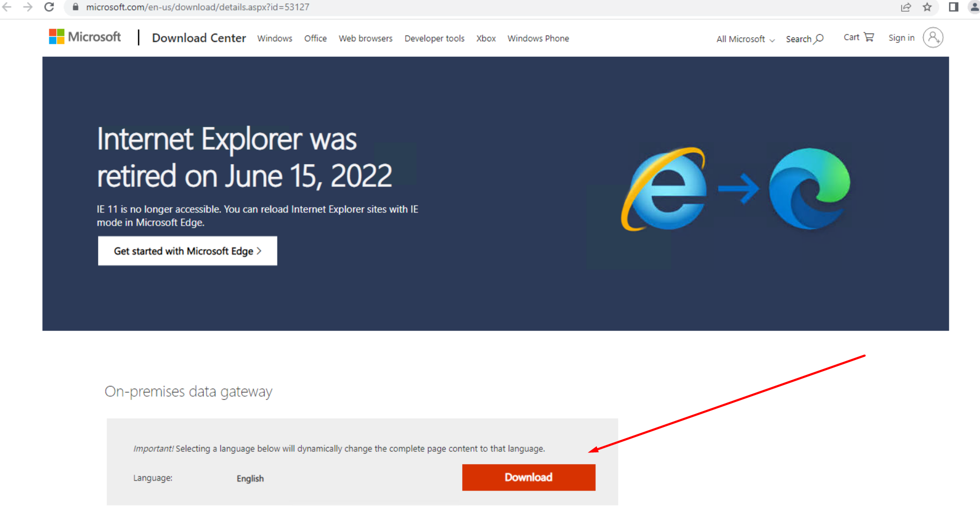Click the padlock site security icon

coord(75,7)
